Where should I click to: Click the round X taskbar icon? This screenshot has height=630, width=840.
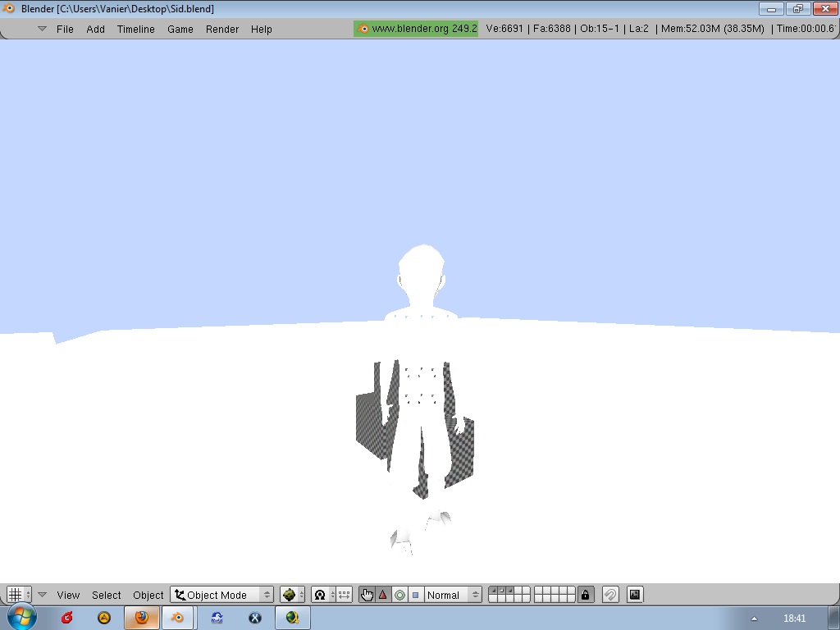point(255,618)
